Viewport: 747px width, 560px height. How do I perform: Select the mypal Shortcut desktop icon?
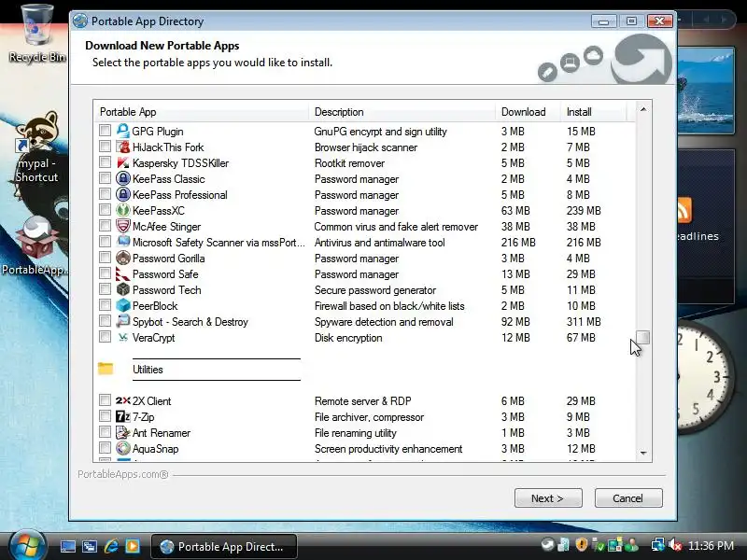[x=36, y=147]
